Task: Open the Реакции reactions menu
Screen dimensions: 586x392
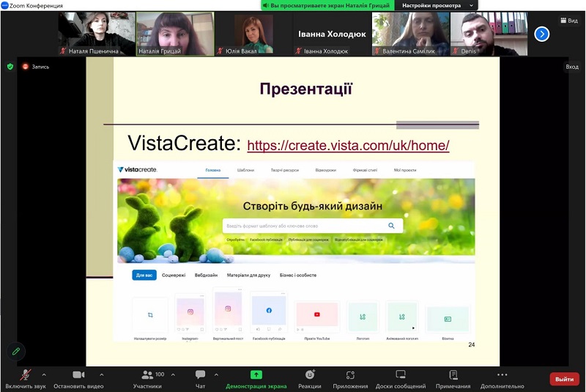Action: click(x=309, y=380)
